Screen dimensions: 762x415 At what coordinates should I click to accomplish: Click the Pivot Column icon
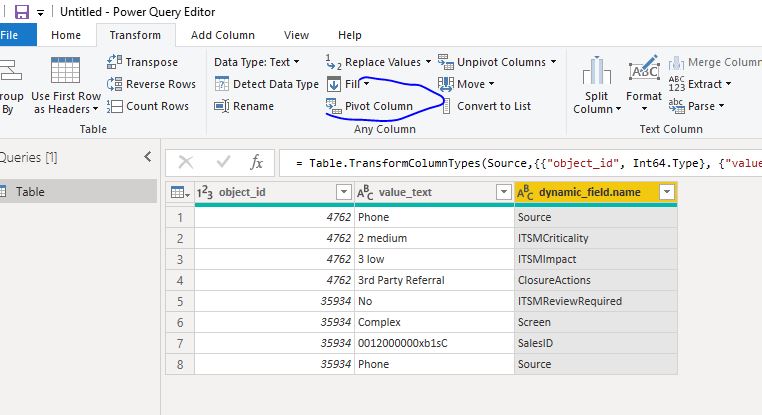(x=334, y=106)
